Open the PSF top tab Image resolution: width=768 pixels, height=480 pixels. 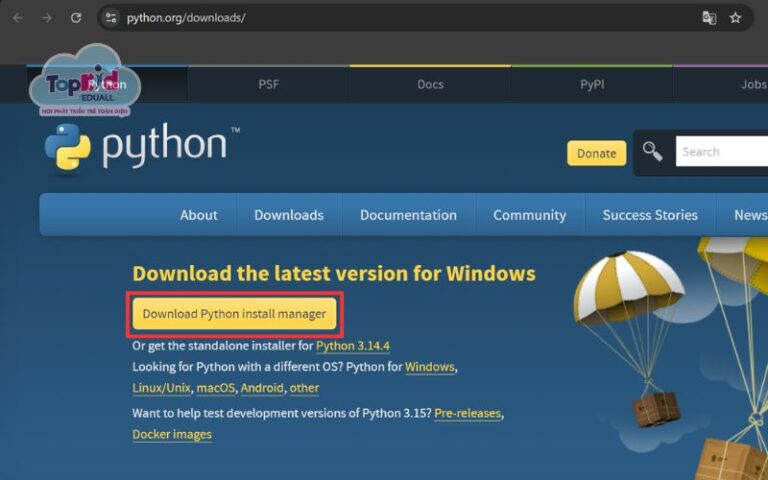point(268,84)
